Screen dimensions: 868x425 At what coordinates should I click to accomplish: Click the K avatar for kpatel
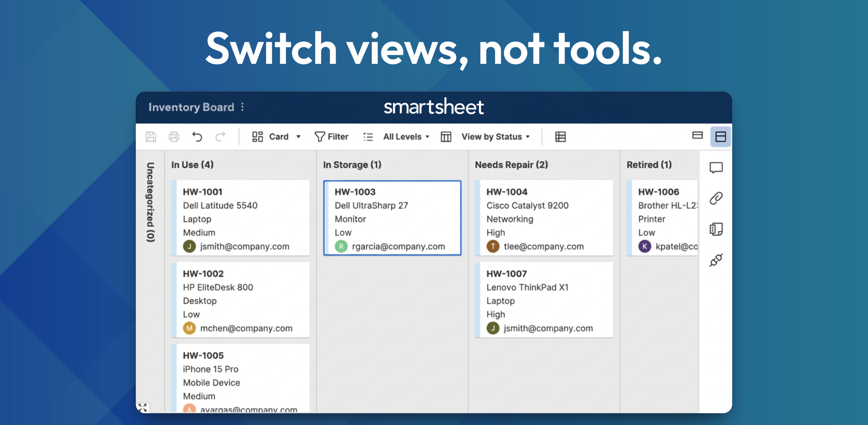(x=645, y=246)
